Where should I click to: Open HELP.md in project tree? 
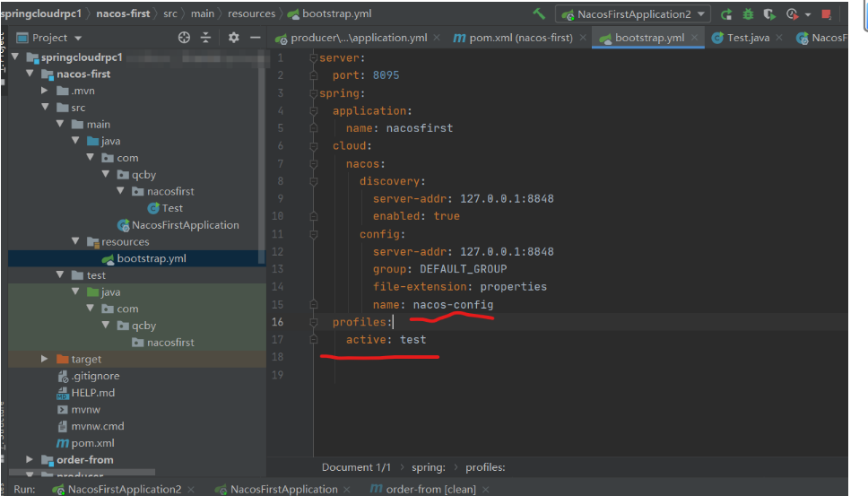(x=86, y=393)
